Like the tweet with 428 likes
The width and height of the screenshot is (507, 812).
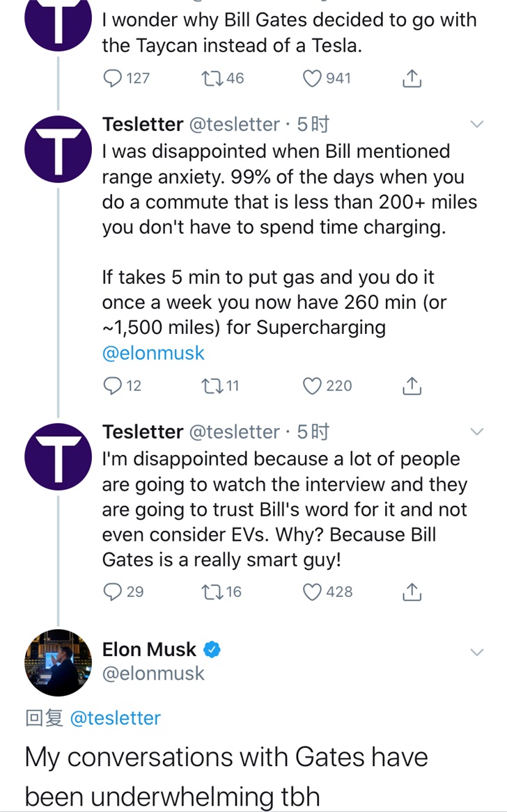(x=314, y=592)
